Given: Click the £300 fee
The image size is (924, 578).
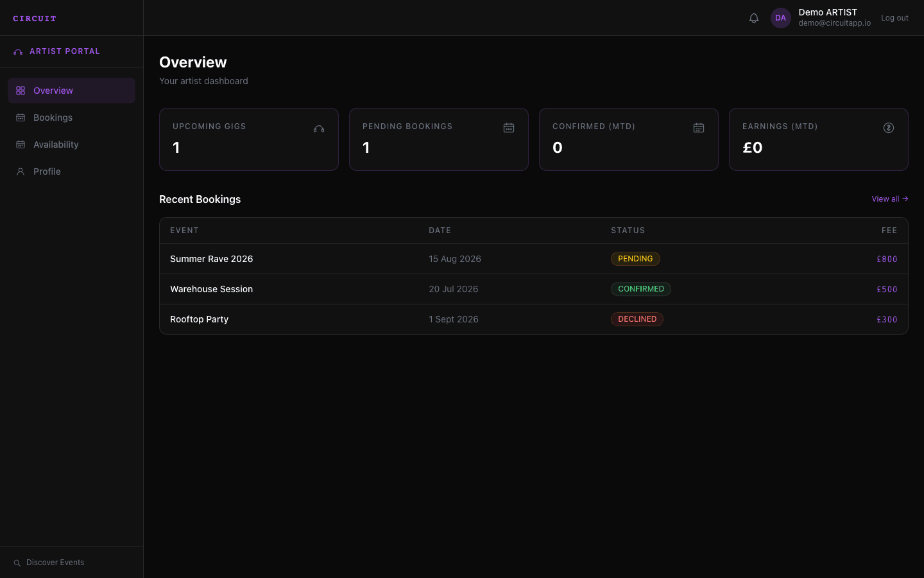Looking at the screenshot, I should click(887, 320).
